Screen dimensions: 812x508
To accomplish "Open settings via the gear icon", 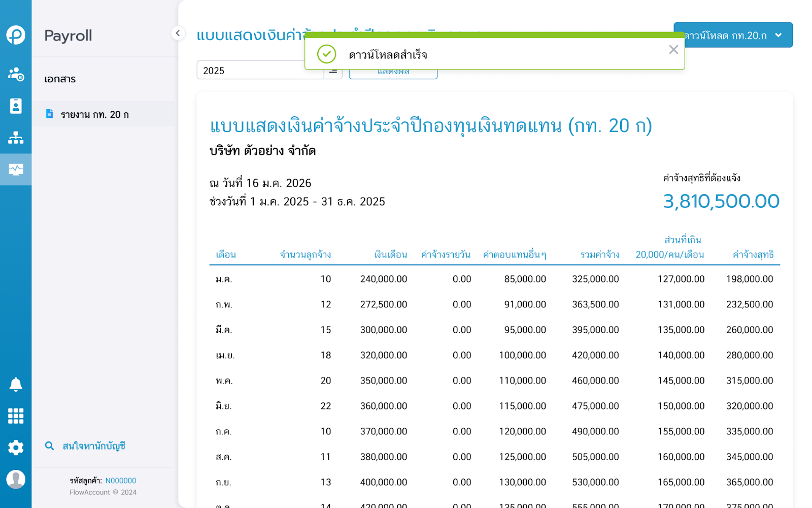I will (x=16, y=448).
